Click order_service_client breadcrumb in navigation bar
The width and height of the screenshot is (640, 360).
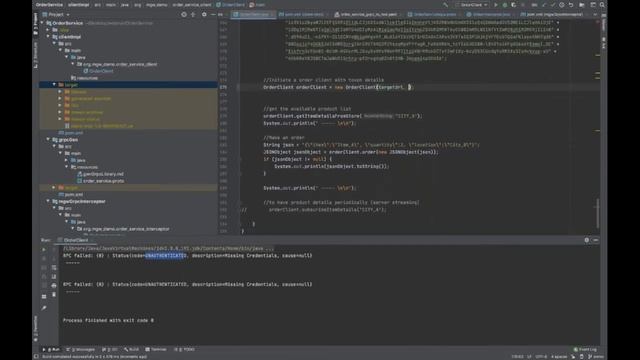click(x=192, y=5)
